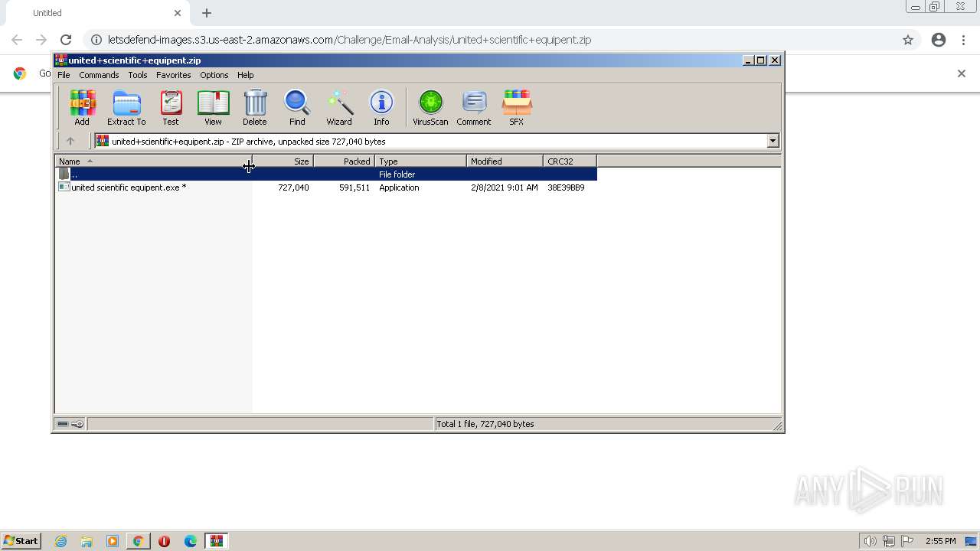Open the Help menu
The image size is (980, 551).
(x=245, y=75)
